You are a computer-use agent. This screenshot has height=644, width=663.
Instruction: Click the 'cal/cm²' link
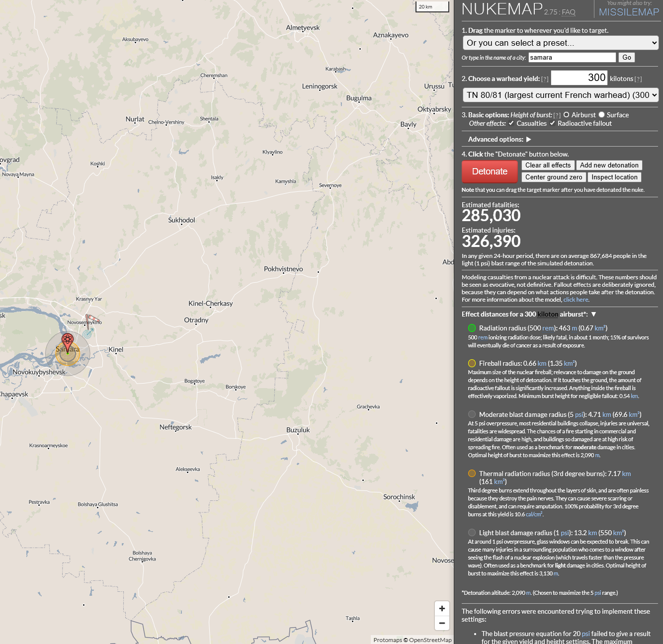(x=534, y=514)
